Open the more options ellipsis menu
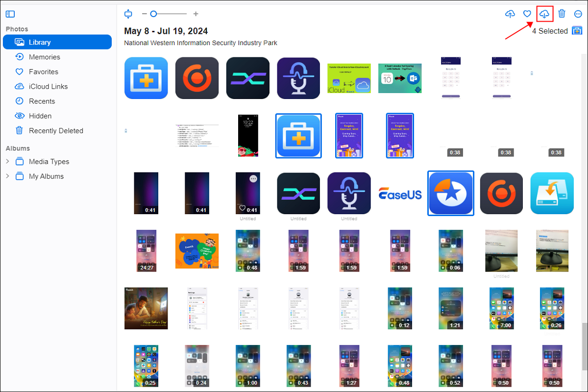Image resolution: width=588 pixels, height=392 pixels. (578, 14)
